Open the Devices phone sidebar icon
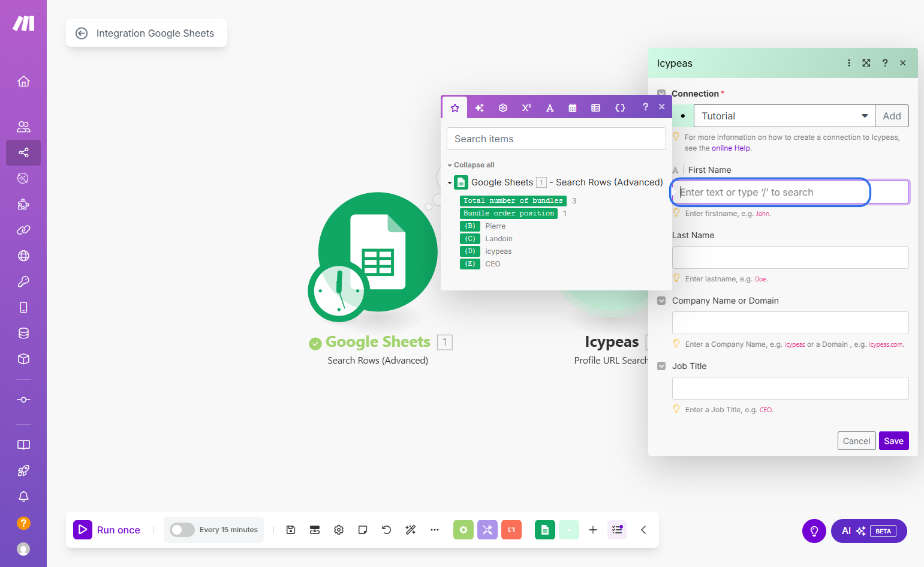Screen dimensions: 924x567 [23, 307]
